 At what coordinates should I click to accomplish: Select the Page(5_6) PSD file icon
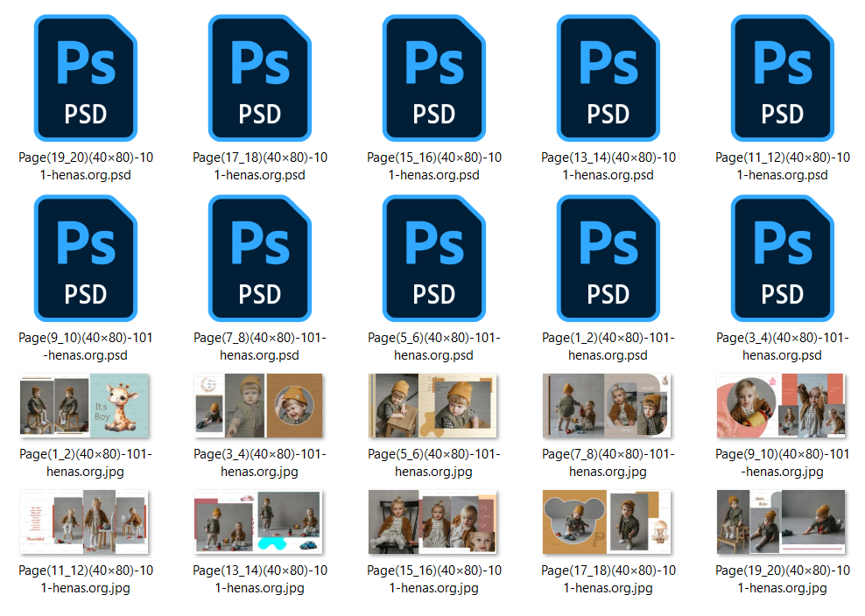(434, 258)
